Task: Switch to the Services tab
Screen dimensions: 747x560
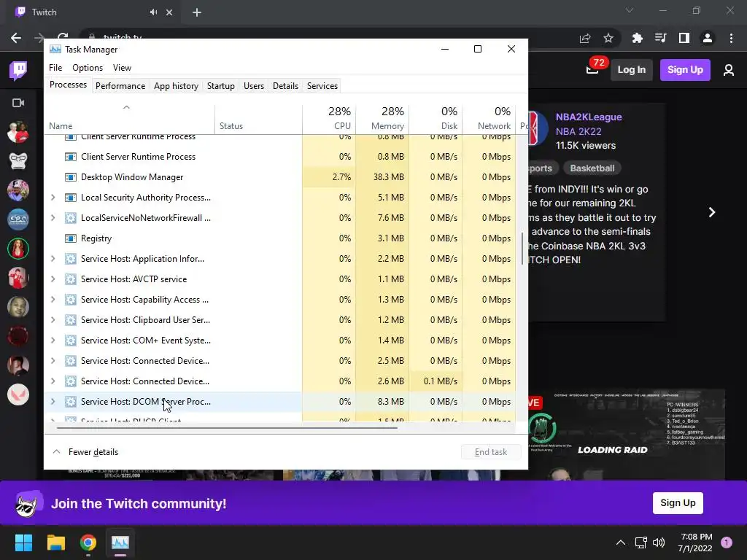Action: (322, 86)
